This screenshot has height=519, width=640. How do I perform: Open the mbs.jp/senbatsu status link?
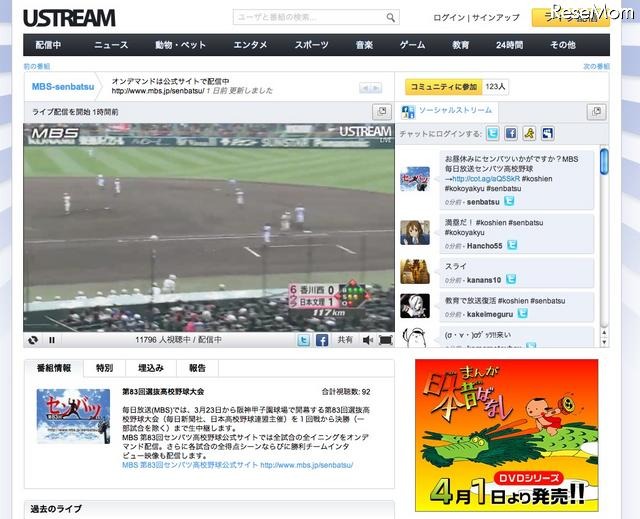[x=158, y=91]
